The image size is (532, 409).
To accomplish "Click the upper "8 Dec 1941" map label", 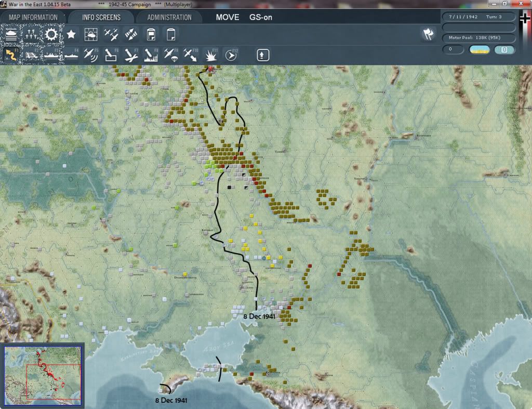I will coord(259,316).
